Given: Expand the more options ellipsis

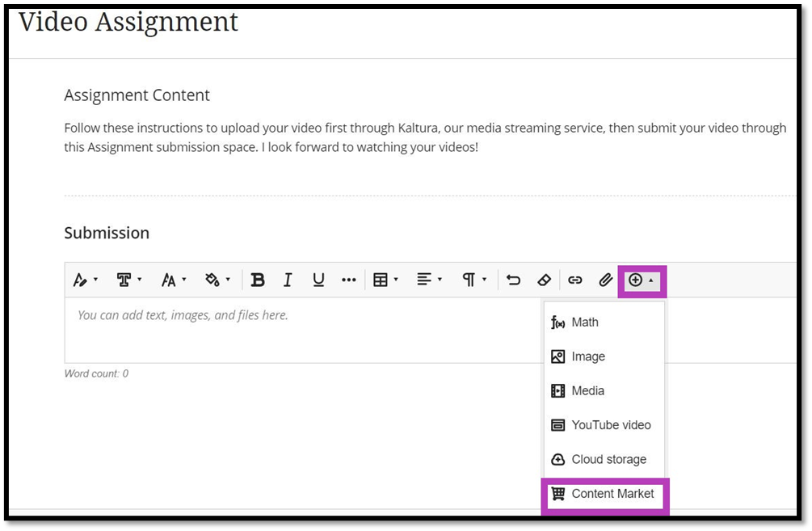Looking at the screenshot, I should click(x=349, y=280).
